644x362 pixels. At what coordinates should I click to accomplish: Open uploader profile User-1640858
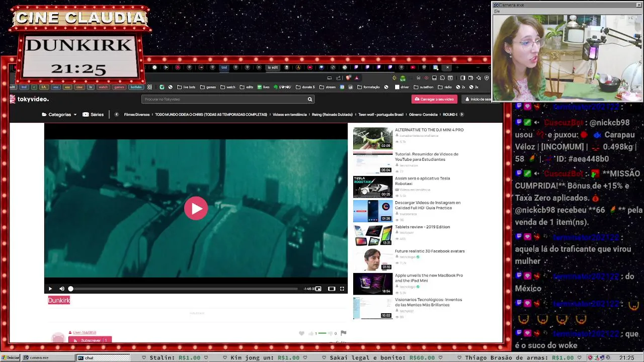click(x=85, y=332)
